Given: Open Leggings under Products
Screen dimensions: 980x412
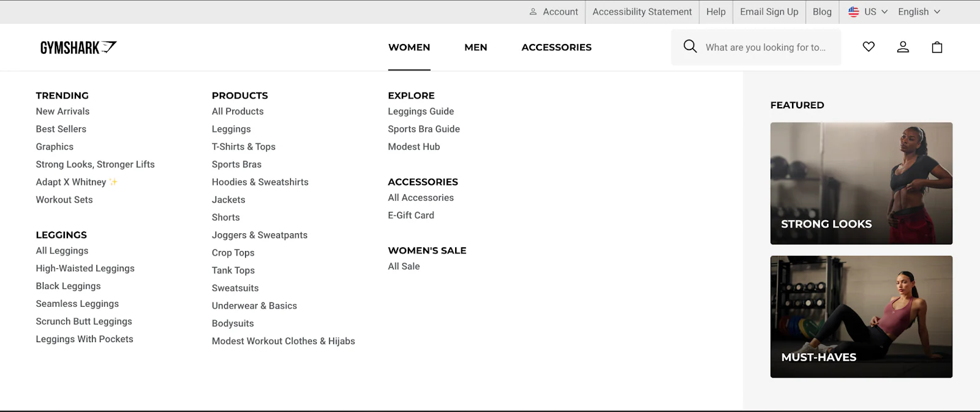Looking at the screenshot, I should click(232, 129).
